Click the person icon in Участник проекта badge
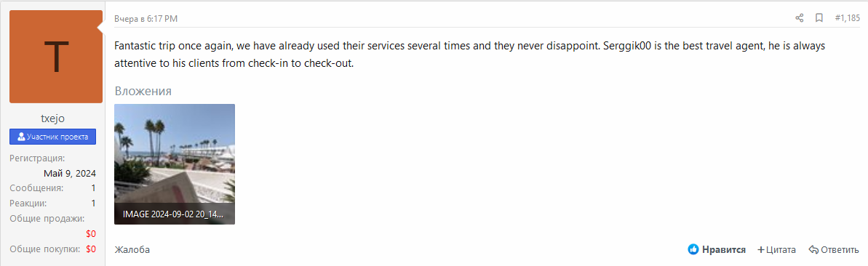This screenshot has height=266, width=868. (21, 137)
